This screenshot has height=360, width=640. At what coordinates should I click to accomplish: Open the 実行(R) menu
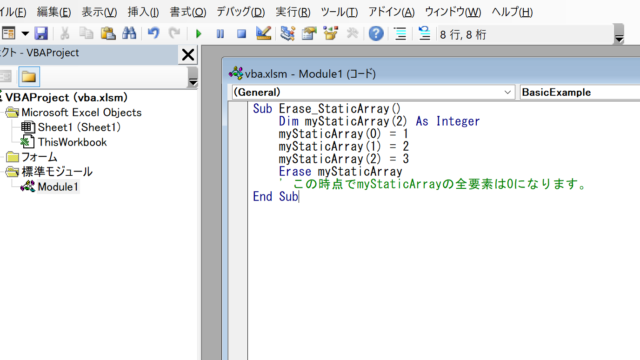click(x=293, y=12)
